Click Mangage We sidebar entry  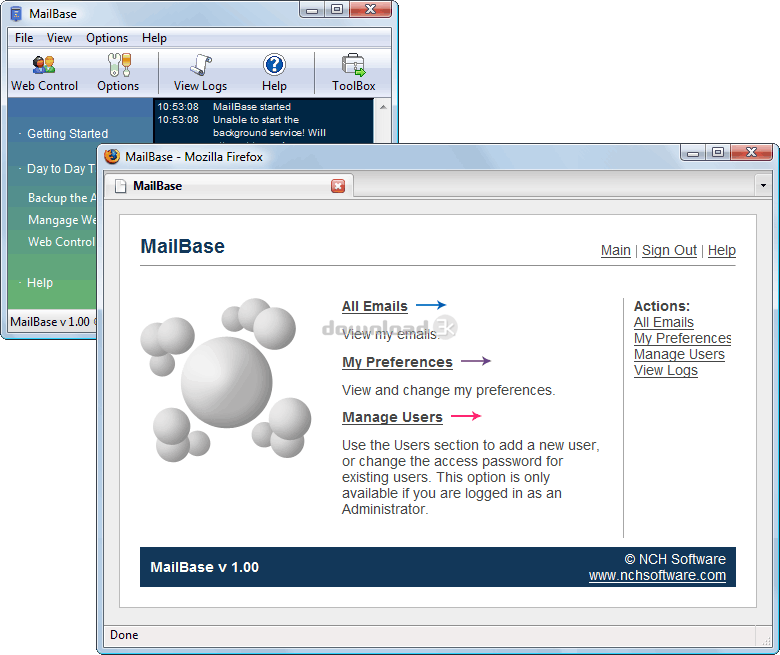[x=62, y=219]
